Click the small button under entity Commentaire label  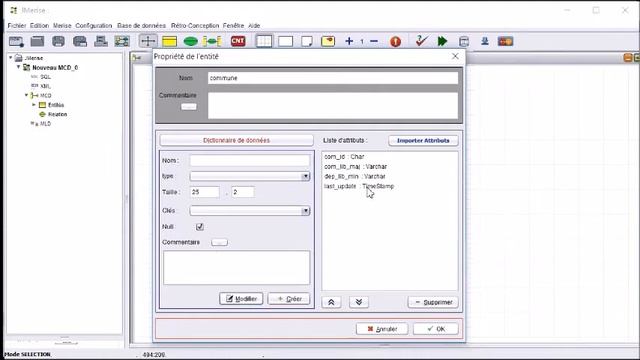189,107
